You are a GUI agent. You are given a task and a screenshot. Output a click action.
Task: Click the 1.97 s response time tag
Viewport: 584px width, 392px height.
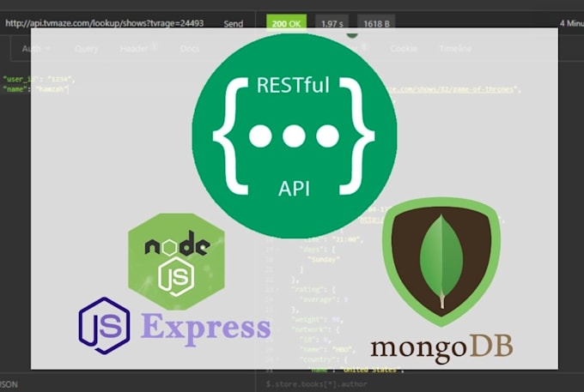332,23
